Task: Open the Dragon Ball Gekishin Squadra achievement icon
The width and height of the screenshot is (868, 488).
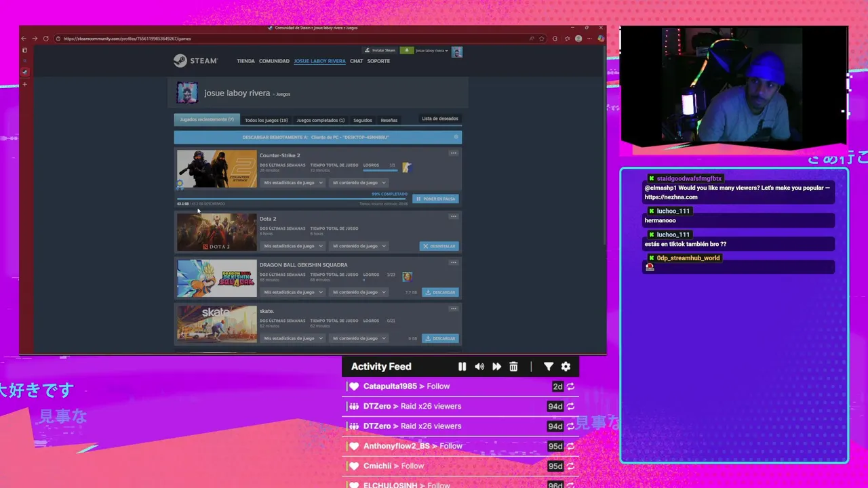Action: [407, 277]
